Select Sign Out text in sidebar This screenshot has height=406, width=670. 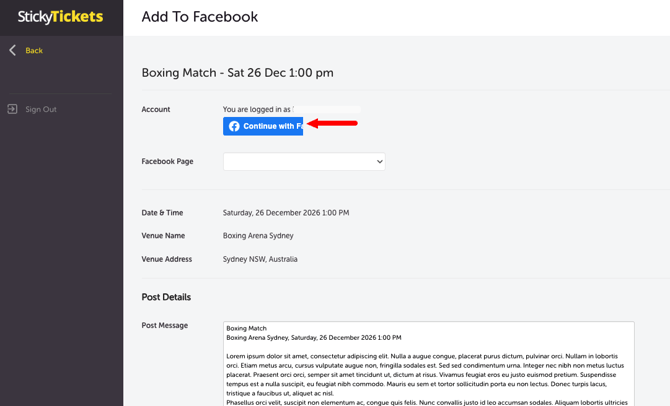pyautogui.click(x=41, y=109)
